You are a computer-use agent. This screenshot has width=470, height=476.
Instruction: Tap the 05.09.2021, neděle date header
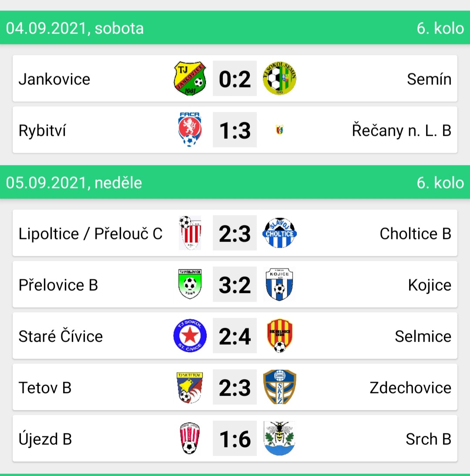click(x=74, y=183)
